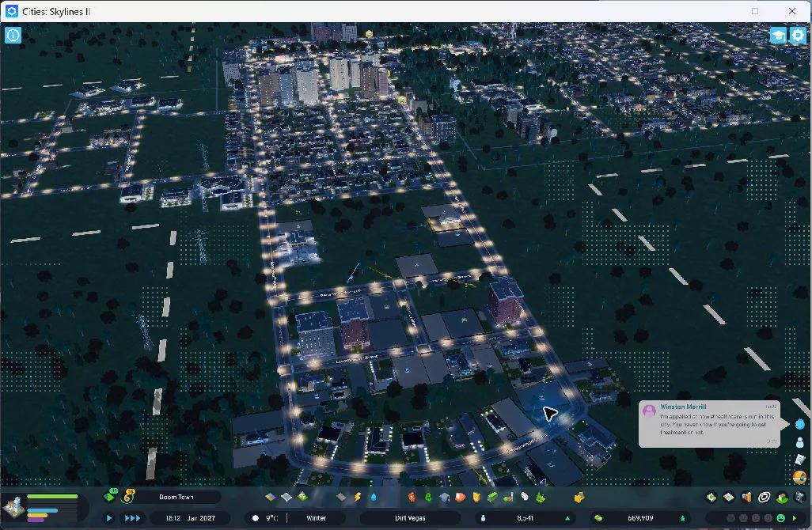Image resolution: width=812 pixels, height=530 pixels.
Task: Open the Photo Mode camera icon
Action: pyautogui.click(x=799, y=498)
